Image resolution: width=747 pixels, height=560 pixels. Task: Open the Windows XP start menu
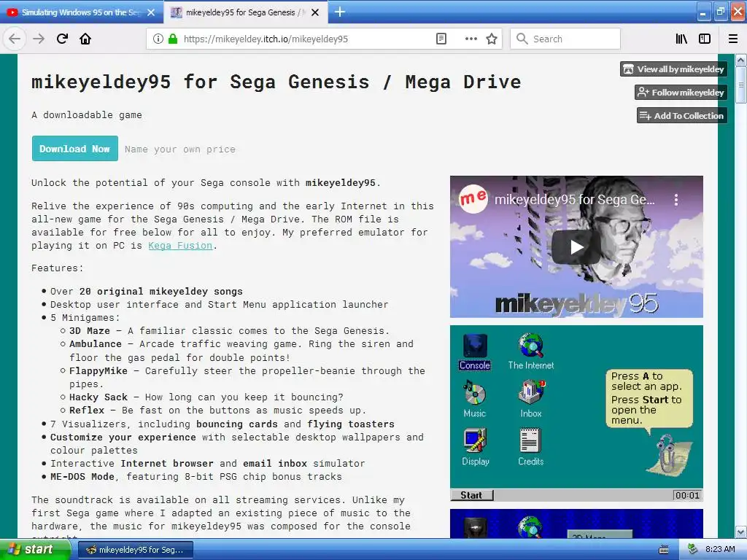tap(35, 550)
